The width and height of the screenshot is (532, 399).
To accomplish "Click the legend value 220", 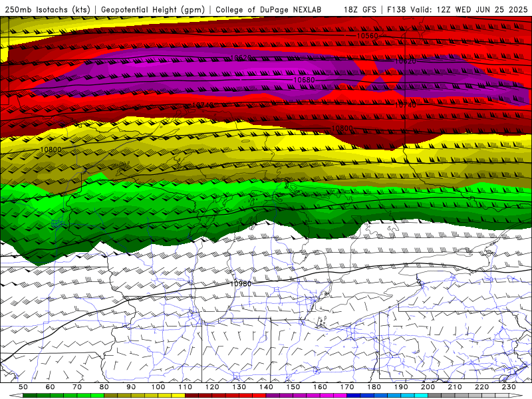I will [481, 387].
